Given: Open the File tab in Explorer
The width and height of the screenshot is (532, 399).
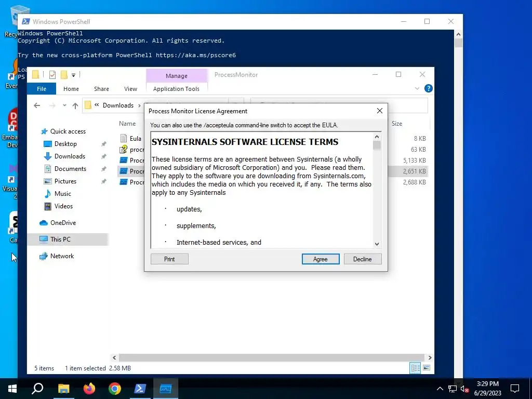Looking at the screenshot, I should (x=42, y=88).
